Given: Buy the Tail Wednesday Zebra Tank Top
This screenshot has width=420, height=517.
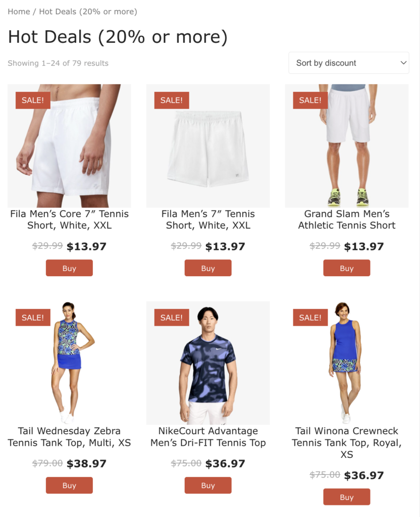Looking at the screenshot, I should pos(69,485).
